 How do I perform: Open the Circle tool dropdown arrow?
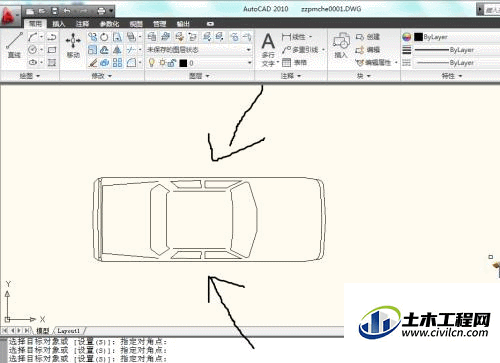point(41,50)
